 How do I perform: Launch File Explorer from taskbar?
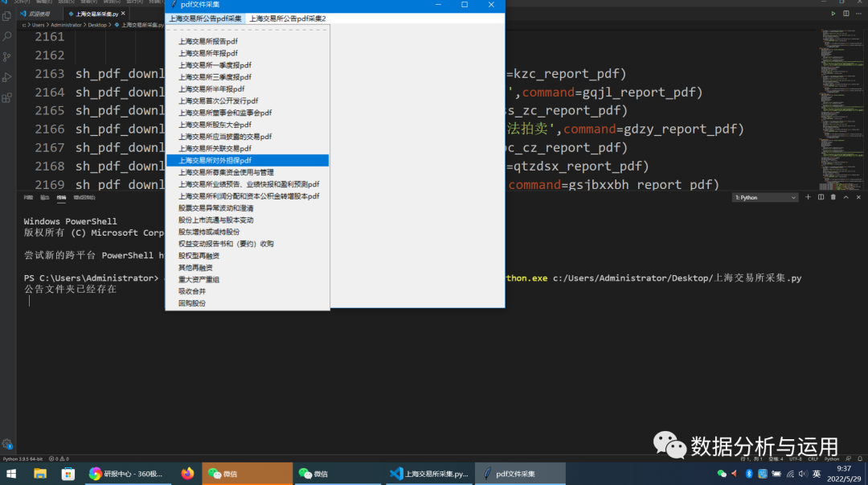(40, 474)
